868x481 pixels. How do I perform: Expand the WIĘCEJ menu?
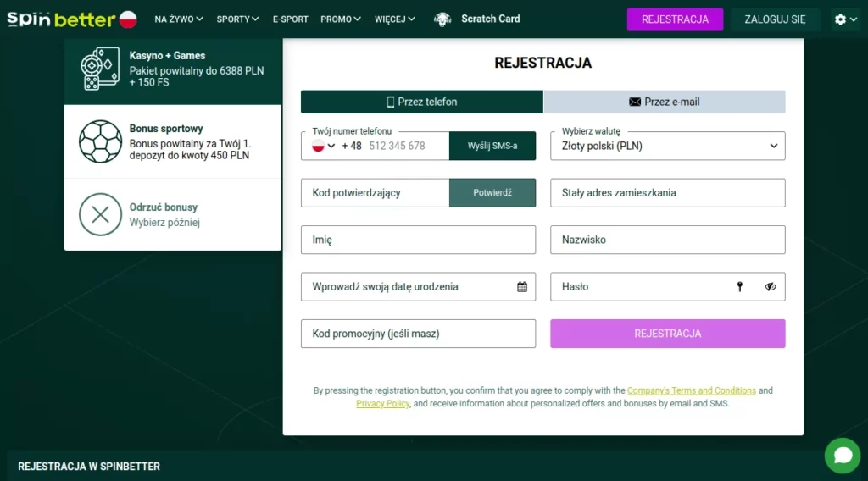point(395,19)
